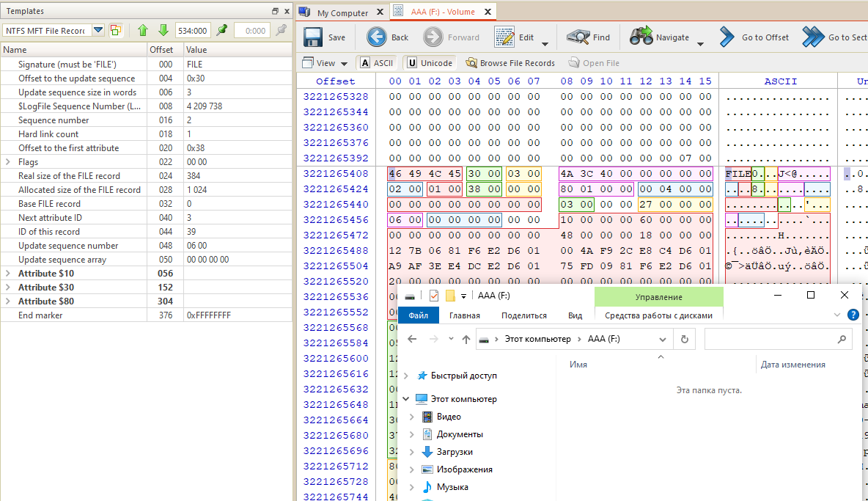Move to next record with green down arrow
Image resolution: width=868 pixels, height=501 pixels.
coord(163,31)
